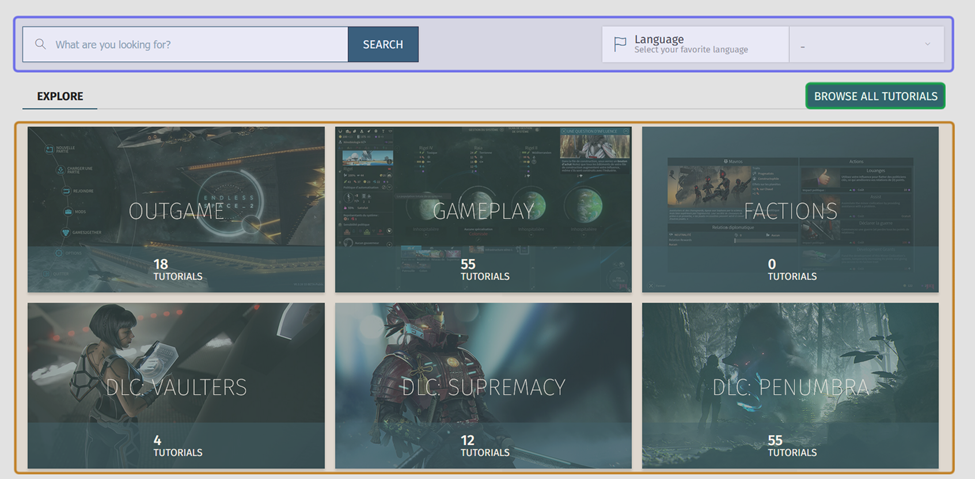Click the magnifier icon in search box

[41, 45]
